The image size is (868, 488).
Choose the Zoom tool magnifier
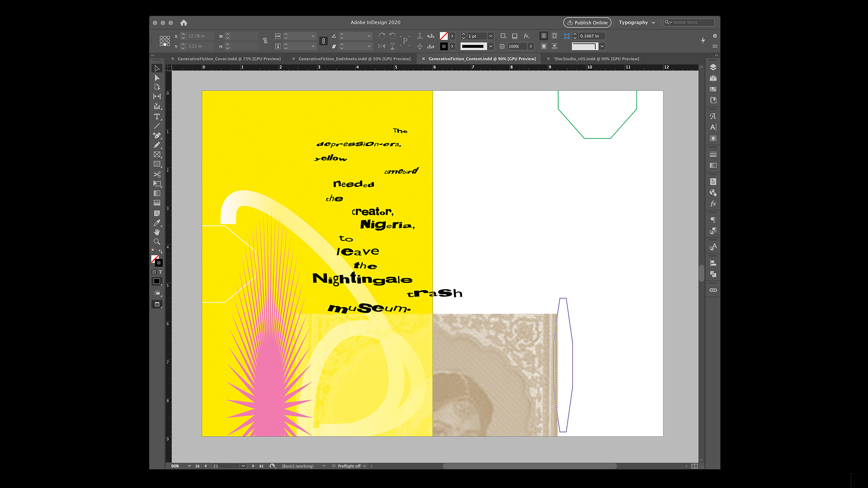coord(157,242)
